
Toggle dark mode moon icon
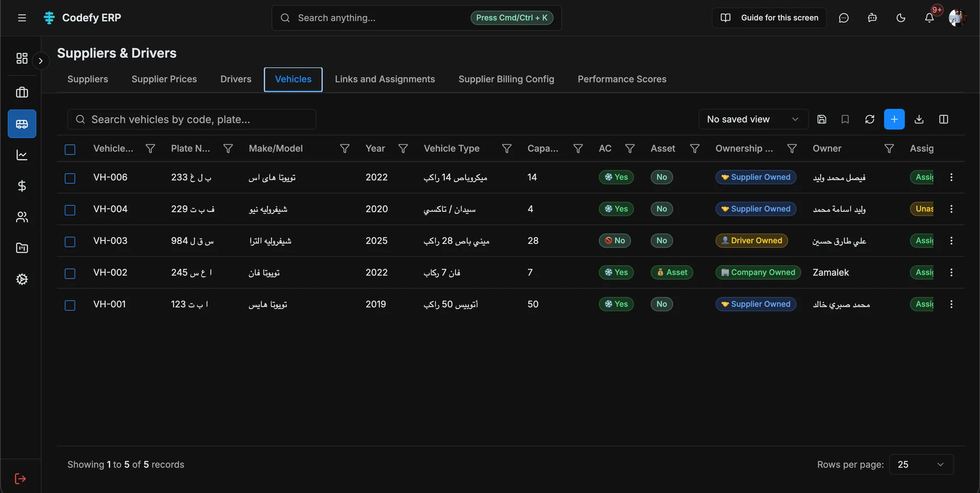tap(901, 18)
